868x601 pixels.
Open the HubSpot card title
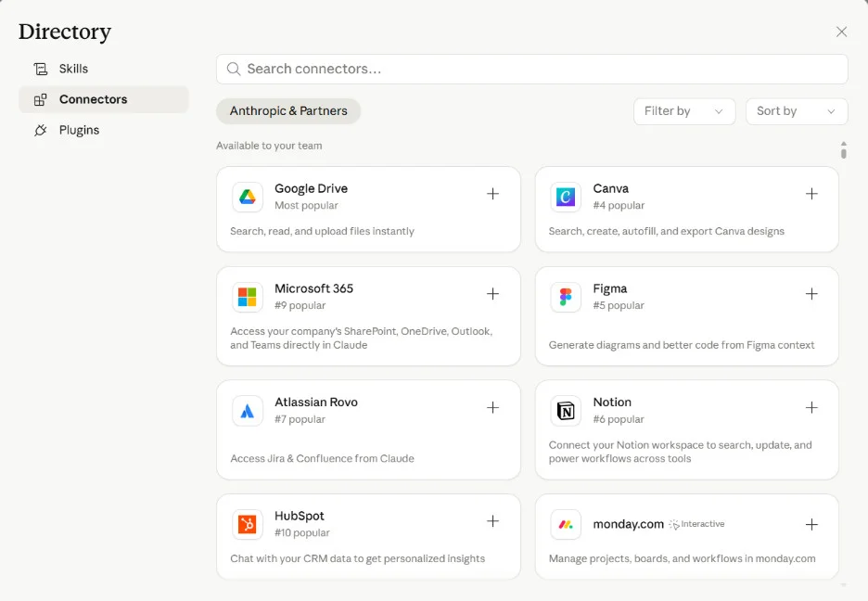300,516
